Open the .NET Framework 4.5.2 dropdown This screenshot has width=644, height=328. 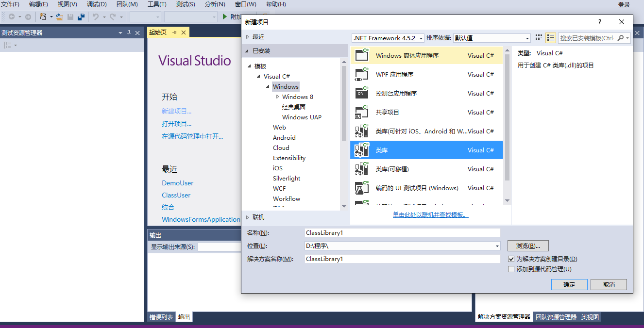tap(388, 38)
